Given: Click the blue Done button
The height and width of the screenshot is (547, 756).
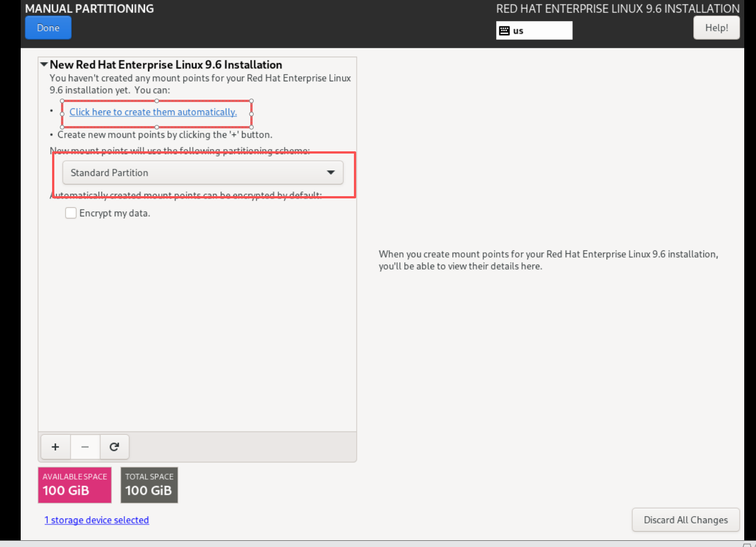Looking at the screenshot, I should tap(48, 27).
